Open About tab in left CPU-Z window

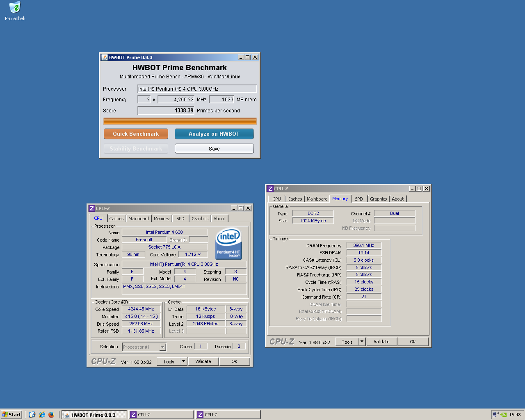point(219,219)
